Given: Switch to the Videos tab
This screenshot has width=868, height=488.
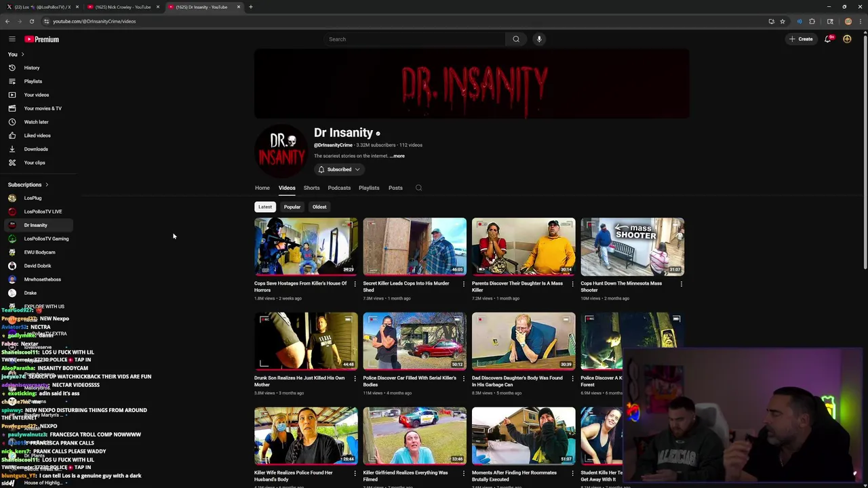Looking at the screenshot, I should [287, 188].
